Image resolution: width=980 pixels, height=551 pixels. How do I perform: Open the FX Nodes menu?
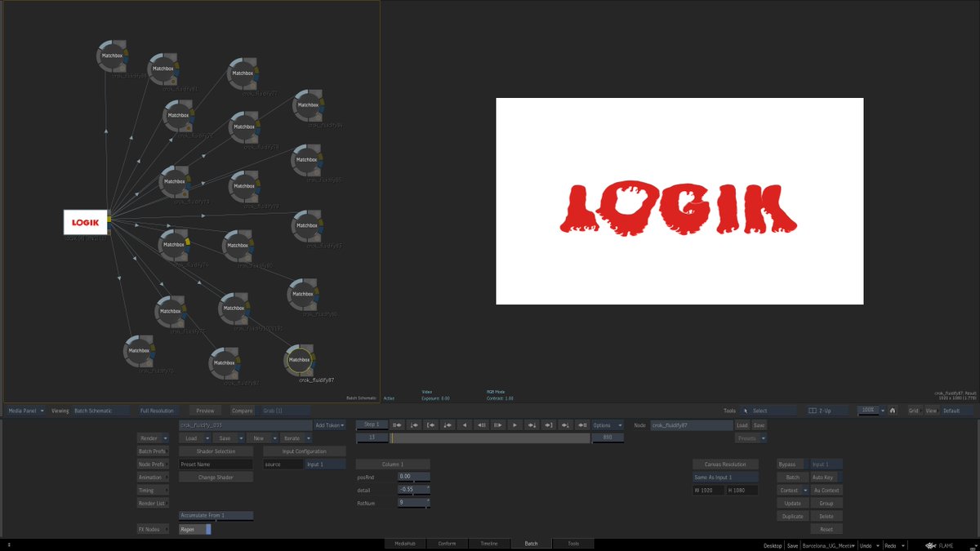pos(153,529)
